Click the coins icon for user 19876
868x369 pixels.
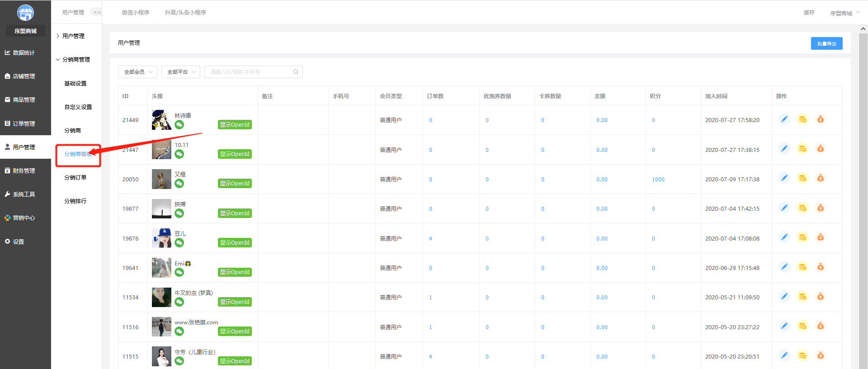click(x=802, y=237)
